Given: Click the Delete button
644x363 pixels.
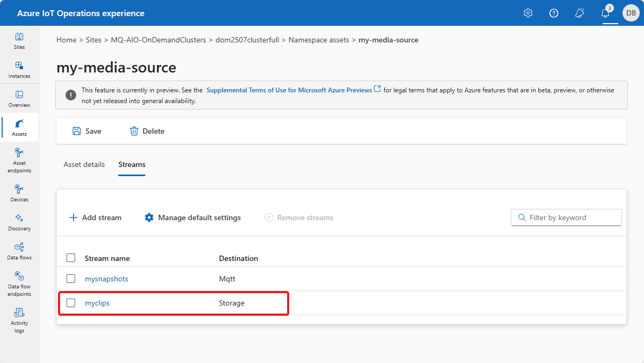Looking at the screenshot, I should 147,131.
